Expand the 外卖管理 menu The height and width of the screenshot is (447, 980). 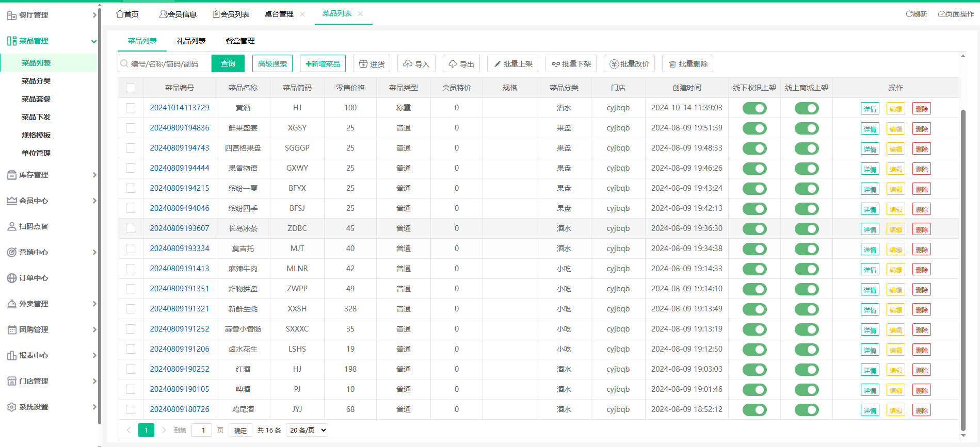[x=94, y=304]
